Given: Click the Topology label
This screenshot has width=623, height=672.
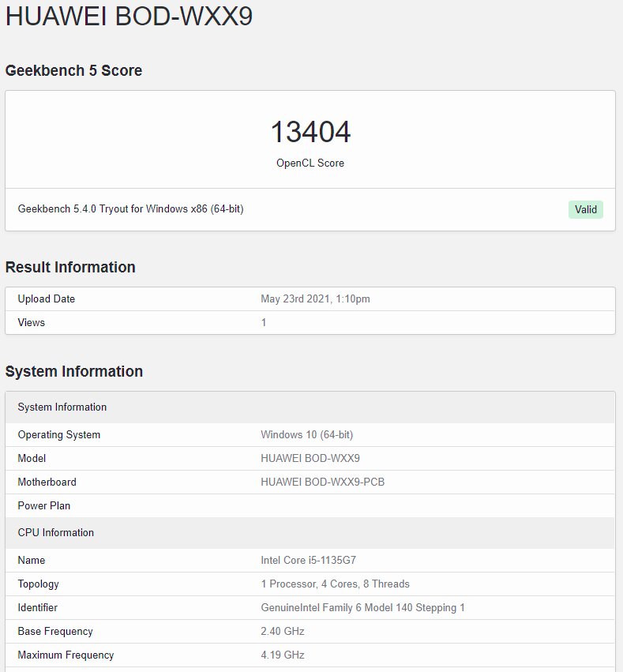Looking at the screenshot, I should coord(38,584).
